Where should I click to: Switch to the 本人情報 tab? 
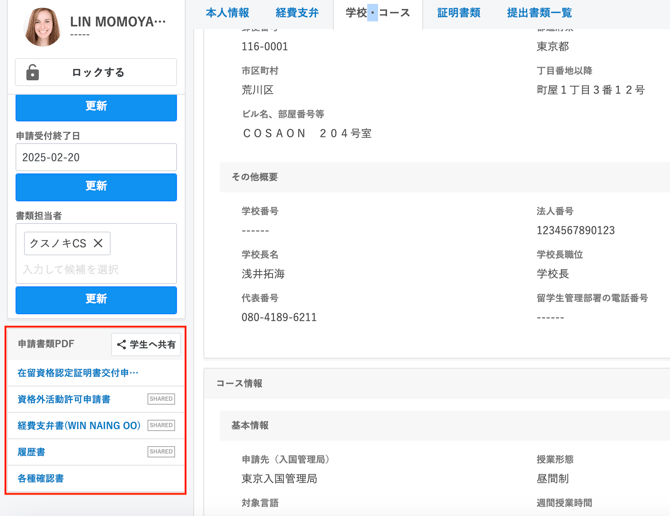tap(227, 13)
